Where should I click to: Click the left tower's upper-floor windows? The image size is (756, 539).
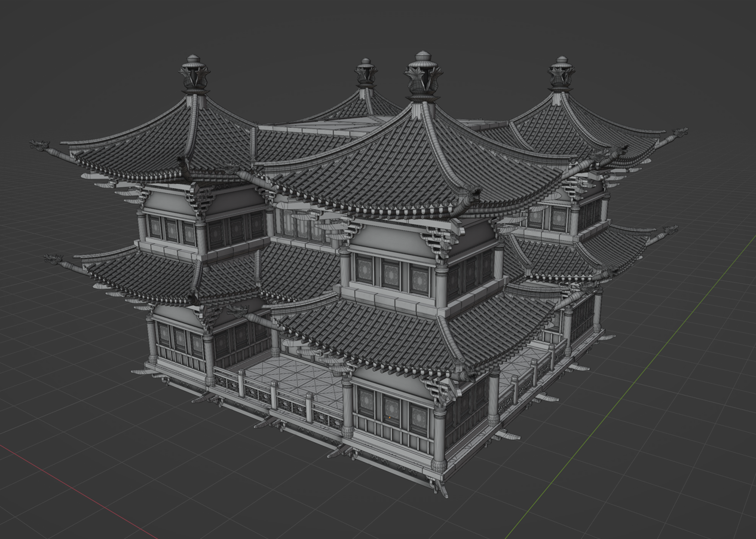(172, 229)
